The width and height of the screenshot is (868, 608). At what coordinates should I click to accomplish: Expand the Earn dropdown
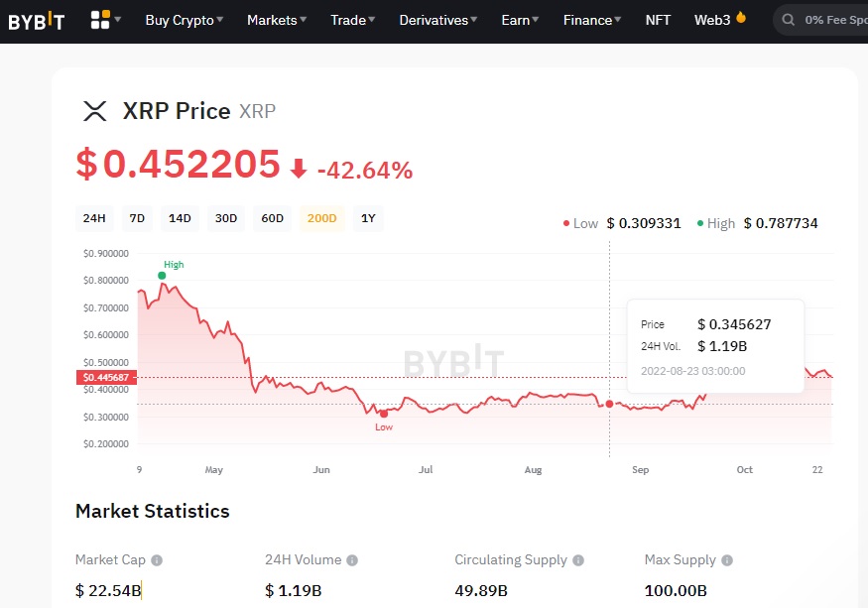pyautogui.click(x=520, y=20)
